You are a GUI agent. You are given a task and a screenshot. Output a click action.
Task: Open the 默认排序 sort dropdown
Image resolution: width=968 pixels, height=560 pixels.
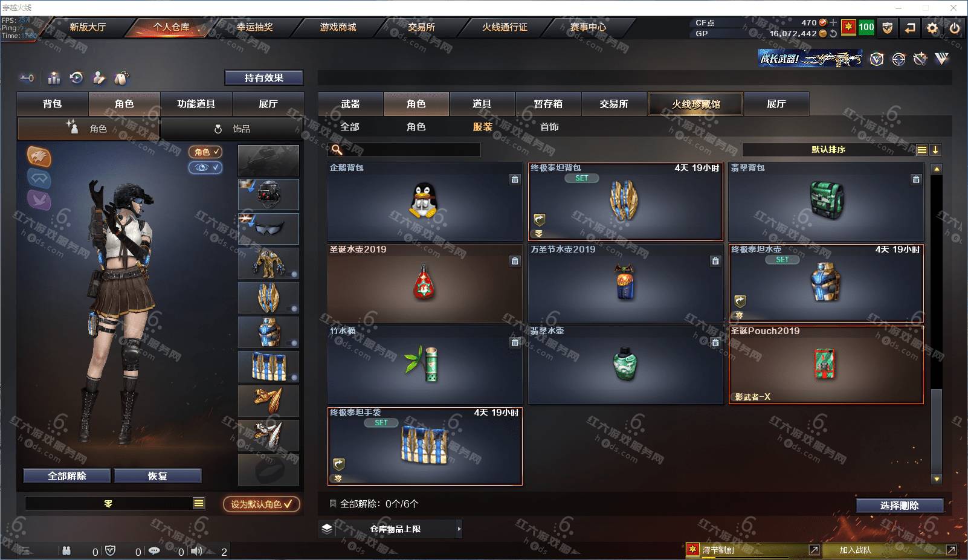[x=828, y=150]
